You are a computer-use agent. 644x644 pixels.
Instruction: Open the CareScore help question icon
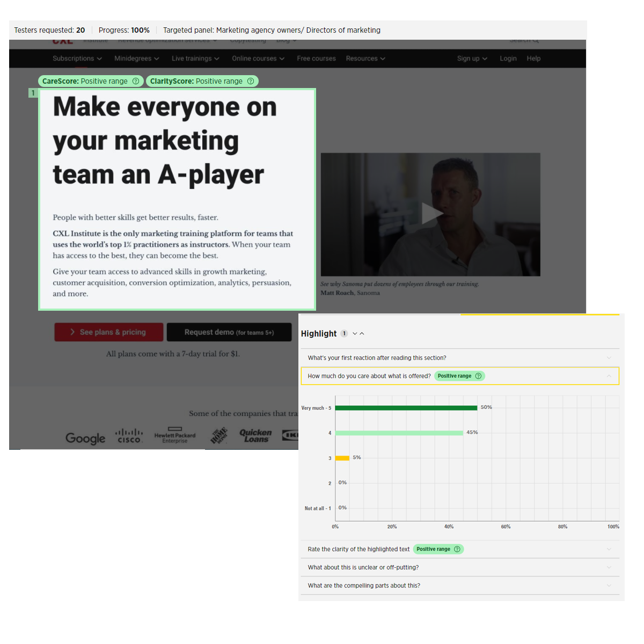click(x=136, y=81)
